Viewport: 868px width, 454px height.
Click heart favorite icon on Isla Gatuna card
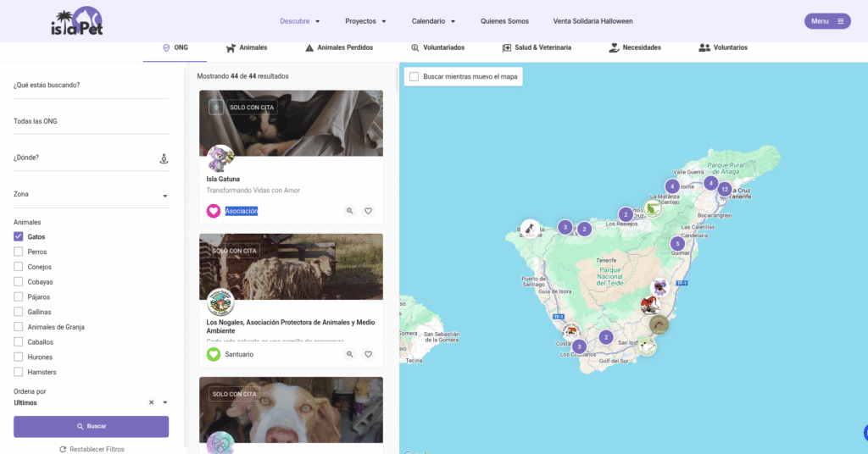pyautogui.click(x=369, y=211)
